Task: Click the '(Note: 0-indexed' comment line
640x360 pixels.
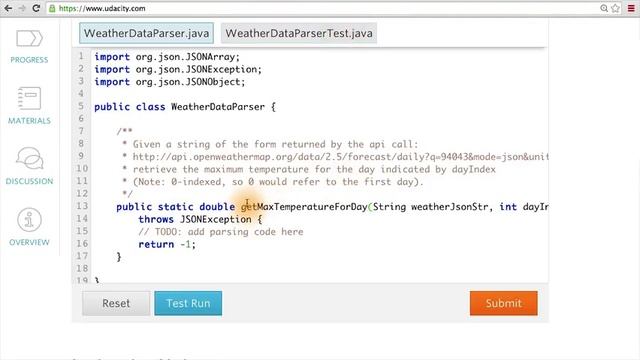Action: pyautogui.click(x=273, y=182)
